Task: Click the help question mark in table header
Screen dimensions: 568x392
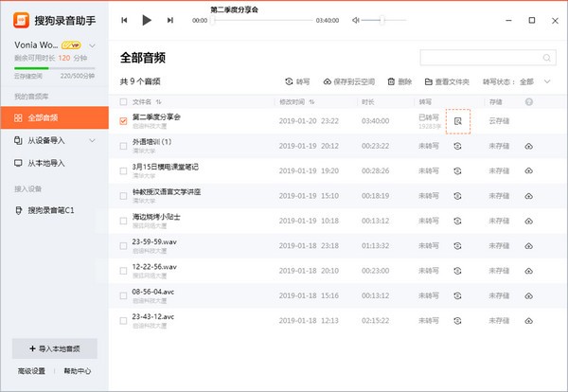Action: pos(528,101)
